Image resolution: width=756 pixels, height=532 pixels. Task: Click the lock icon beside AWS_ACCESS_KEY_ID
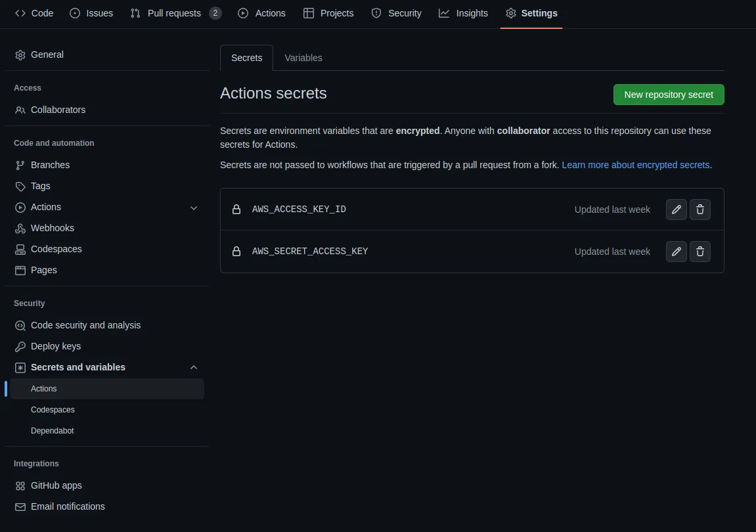(236, 209)
